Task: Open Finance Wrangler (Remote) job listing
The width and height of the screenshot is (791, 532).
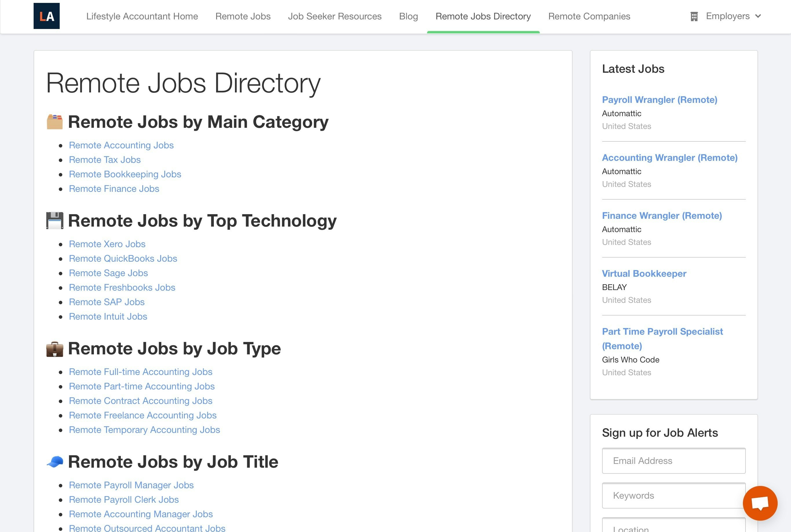Action: point(662,216)
